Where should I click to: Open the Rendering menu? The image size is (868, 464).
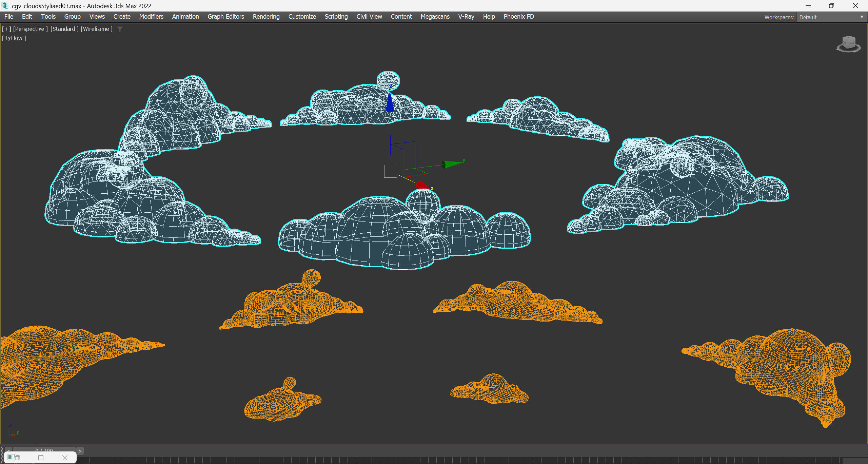click(x=266, y=17)
